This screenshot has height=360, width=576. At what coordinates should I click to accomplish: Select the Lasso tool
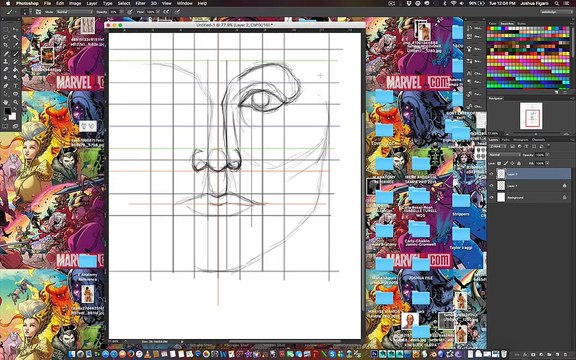pyautogui.click(x=6, y=37)
